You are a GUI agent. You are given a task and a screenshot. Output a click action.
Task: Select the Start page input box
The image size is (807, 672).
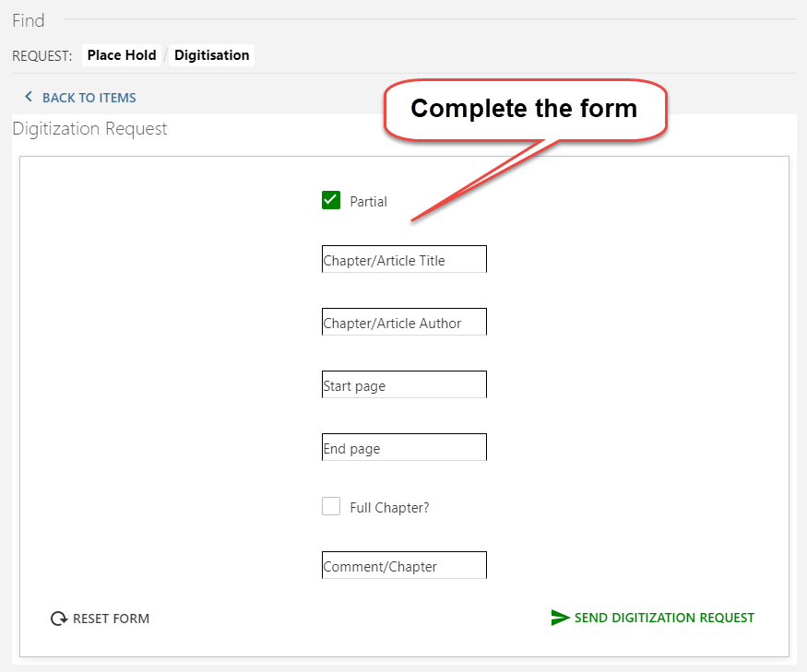coord(404,385)
